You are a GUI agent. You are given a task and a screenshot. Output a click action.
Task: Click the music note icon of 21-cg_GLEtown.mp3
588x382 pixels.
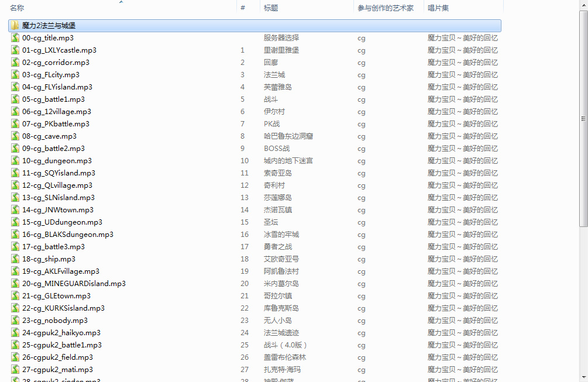[x=15, y=295]
